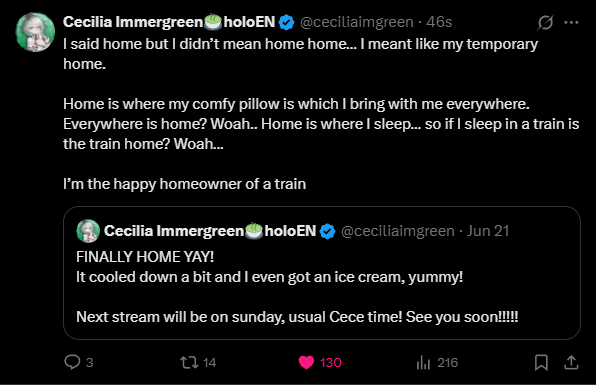This screenshot has height=385, width=596.
Task: Open the 46s timestamp link
Action: [x=439, y=22]
